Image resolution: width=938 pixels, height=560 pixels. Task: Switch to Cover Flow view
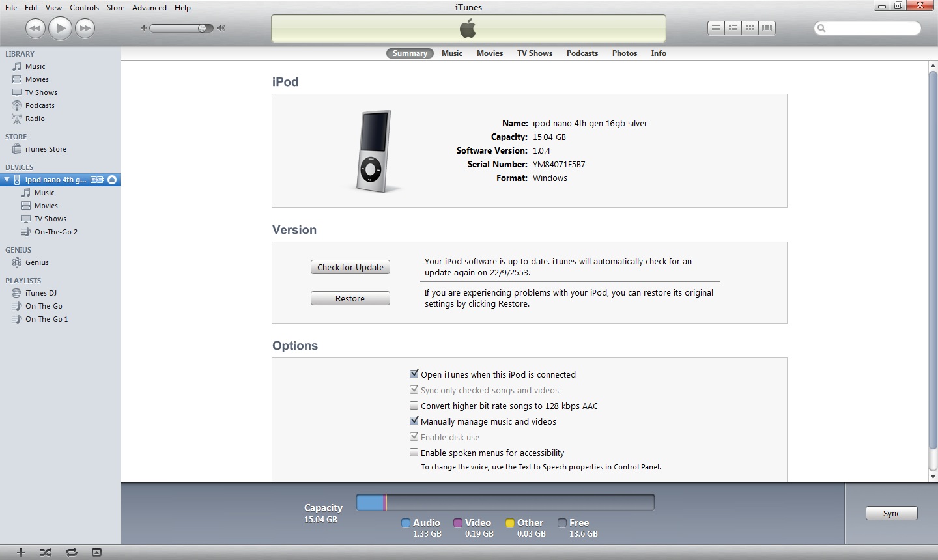pos(767,28)
